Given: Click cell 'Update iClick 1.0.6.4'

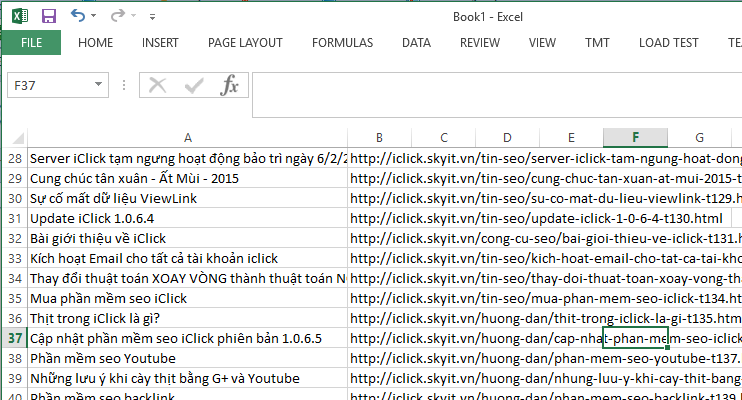Looking at the screenshot, I should (187, 218).
